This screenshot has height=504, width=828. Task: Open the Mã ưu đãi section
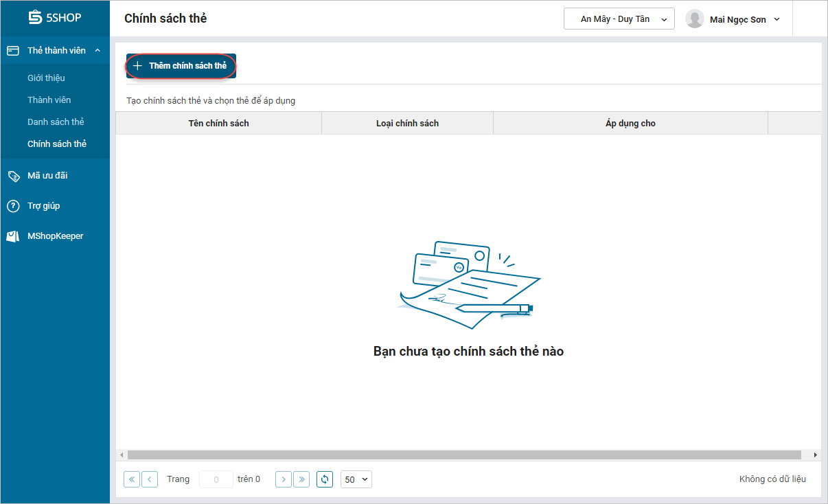click(47, 176)
